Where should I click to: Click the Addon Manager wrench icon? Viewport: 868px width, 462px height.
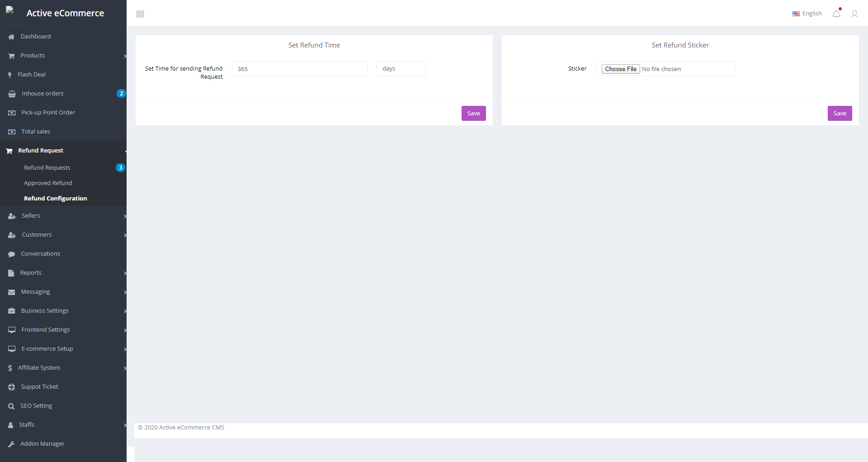(x=11, y=444)
